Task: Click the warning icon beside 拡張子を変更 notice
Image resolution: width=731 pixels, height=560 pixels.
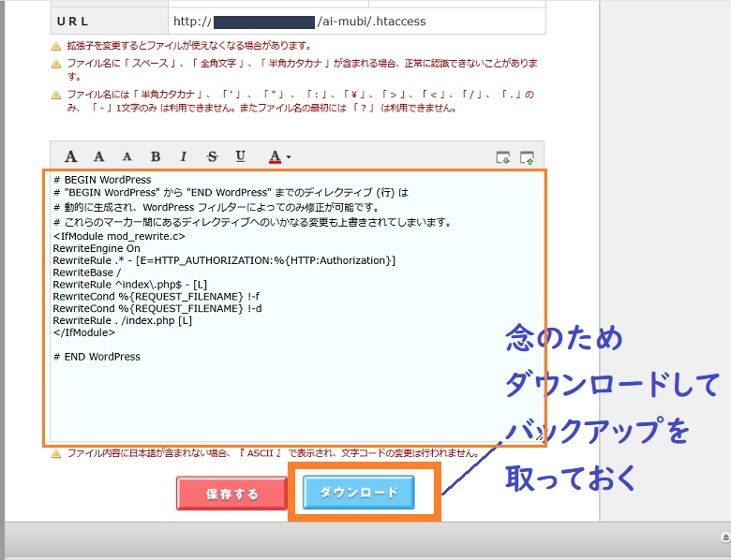Action: [56, 46]
